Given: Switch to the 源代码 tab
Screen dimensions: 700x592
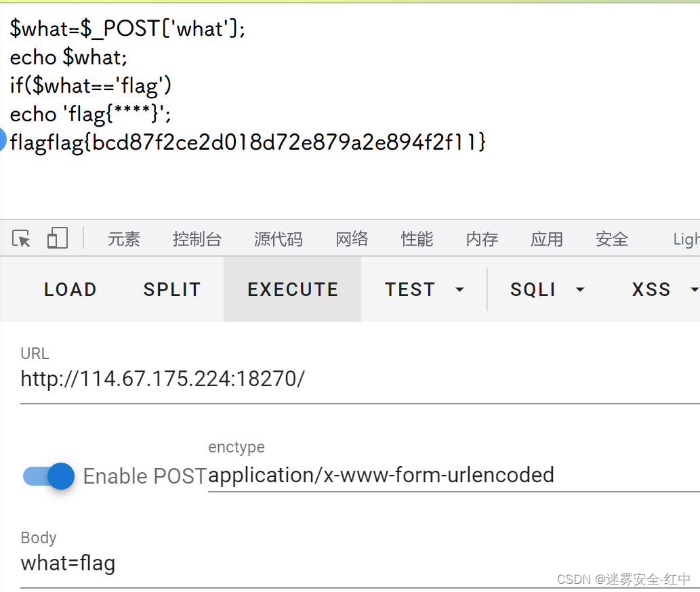Looking at the screenshot, I should (x=278, y=239).
